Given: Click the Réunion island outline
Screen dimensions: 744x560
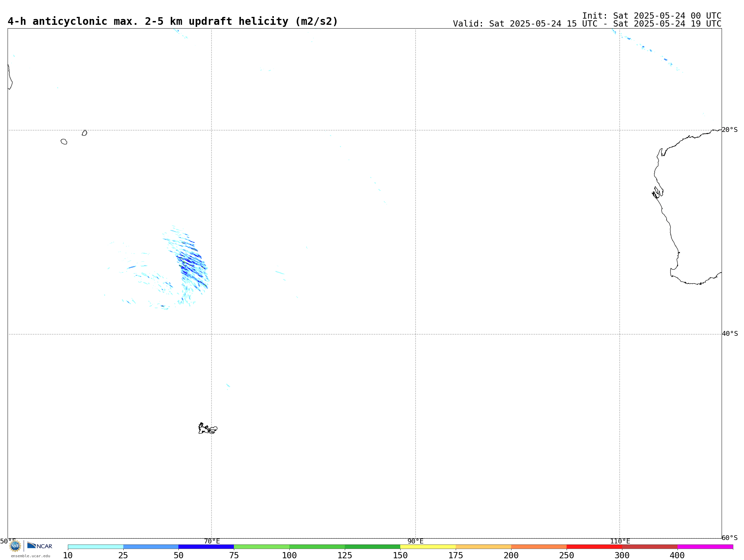Looking at the screenshot, I should (x=64, y=142).
